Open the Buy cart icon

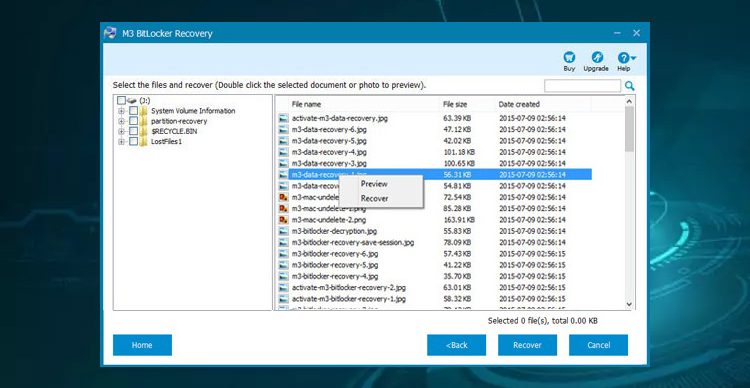pyautogui.click(x=569, y=58)
